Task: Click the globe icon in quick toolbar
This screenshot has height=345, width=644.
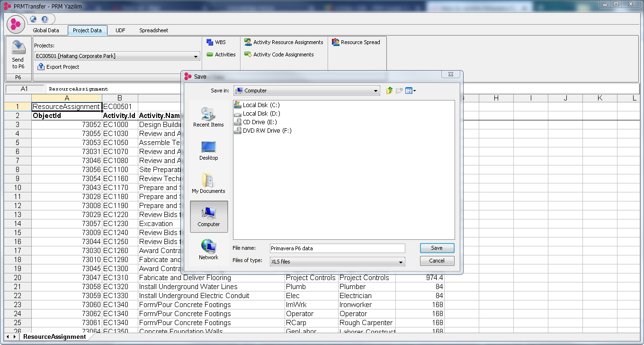Action: (x=33, y=19)
